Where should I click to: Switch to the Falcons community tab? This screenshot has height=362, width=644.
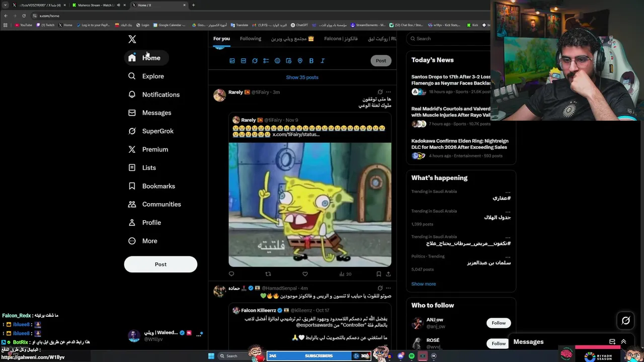341,39
